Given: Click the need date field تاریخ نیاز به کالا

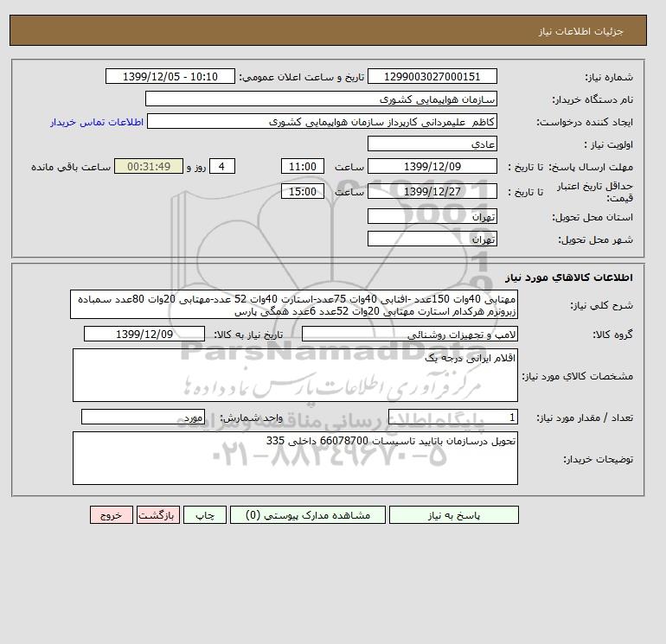Looking at the screenshot, I should 144,334.
